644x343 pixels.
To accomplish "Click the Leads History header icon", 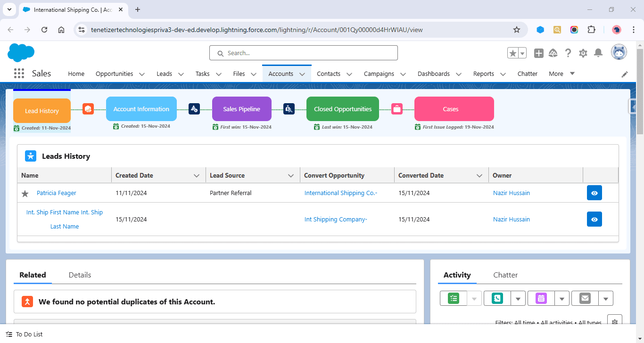I will point(31,156).
